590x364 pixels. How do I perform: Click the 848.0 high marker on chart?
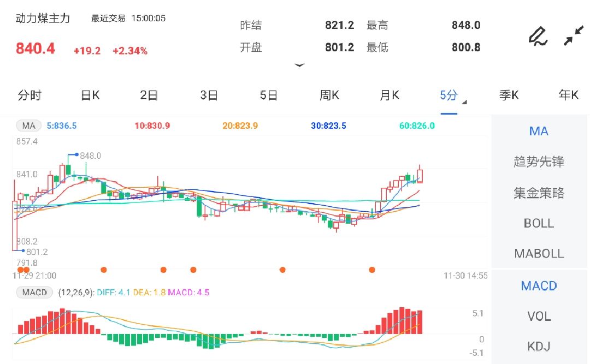[90, 156]
